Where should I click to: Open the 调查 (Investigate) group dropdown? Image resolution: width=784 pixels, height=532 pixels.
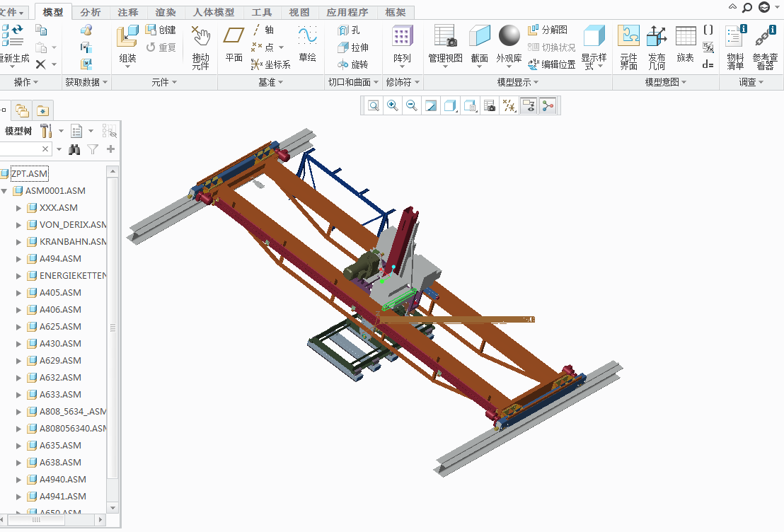[751, 82]
